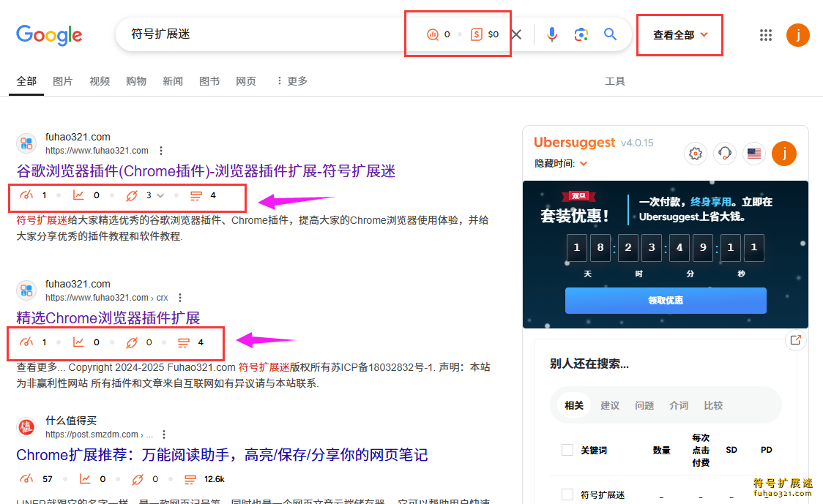Open the Google account avatar menu
Viewport: 823px width, 504px height.
coord(798,35)
